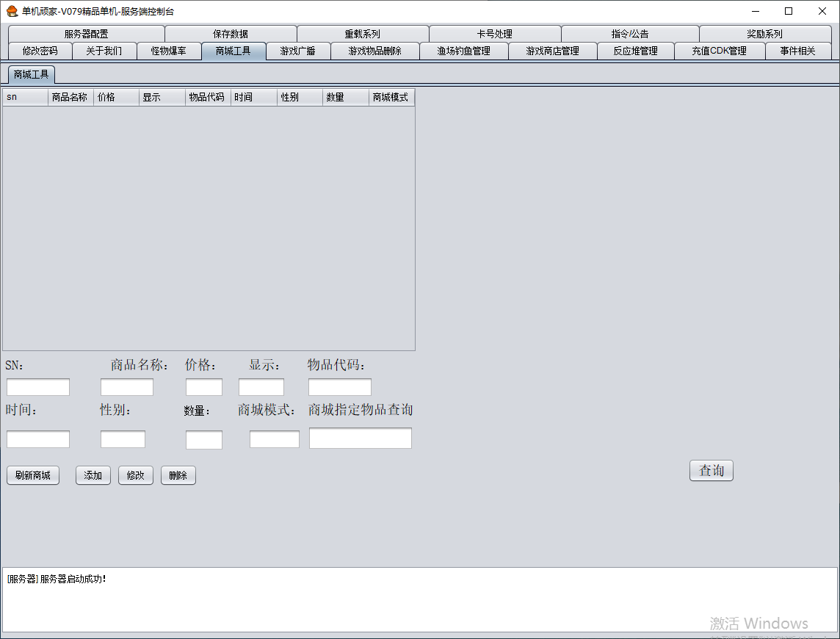The height and width of the screenshot is (639, 840).
Task: Click the 商城模式 column header
Action: (x=391, y=97)
